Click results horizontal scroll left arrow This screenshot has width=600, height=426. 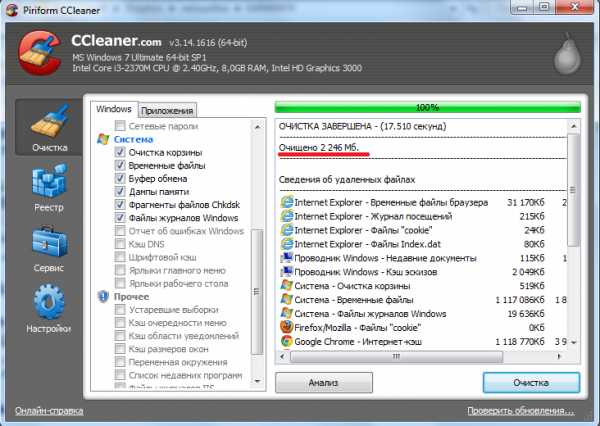[x=283, y=356]
